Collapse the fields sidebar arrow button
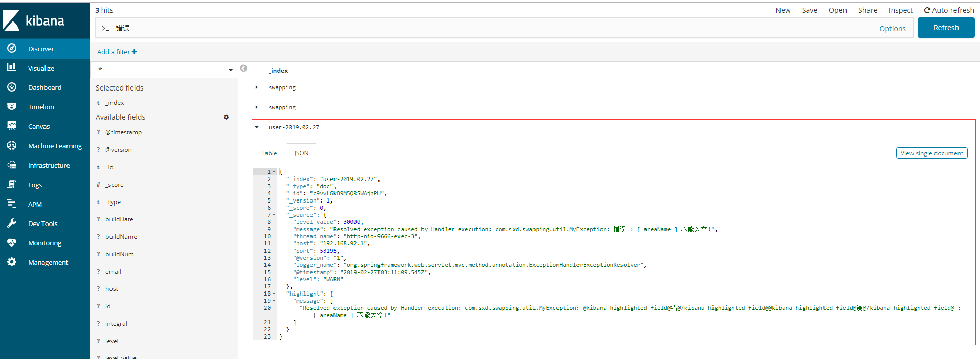Image resolution: width=980 pixels, height=359 pixels. tap(243, 68)
